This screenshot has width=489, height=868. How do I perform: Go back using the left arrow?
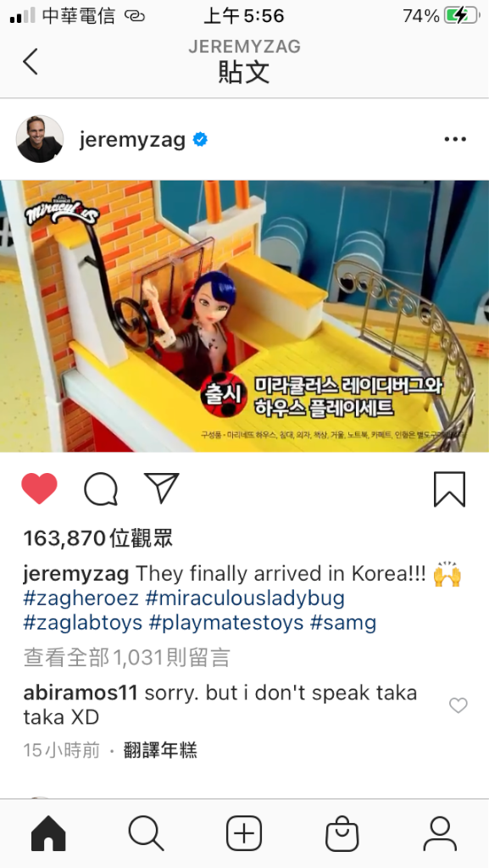pyautogui.click(x=31, y=61)
